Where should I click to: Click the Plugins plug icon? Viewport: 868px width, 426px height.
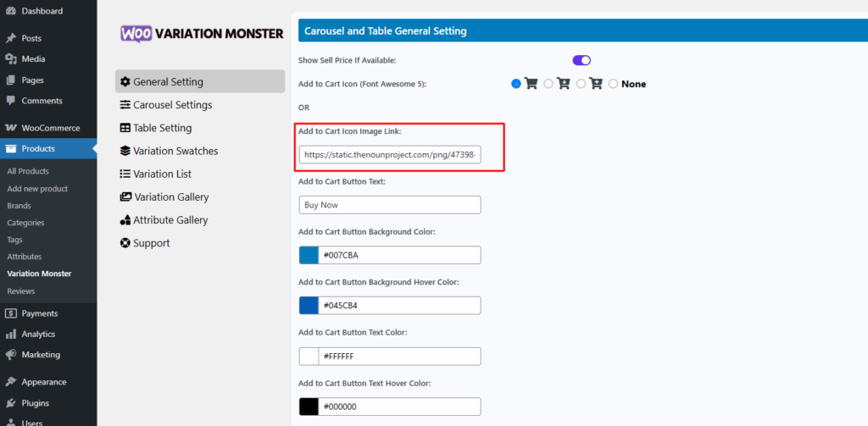point(10,403)
